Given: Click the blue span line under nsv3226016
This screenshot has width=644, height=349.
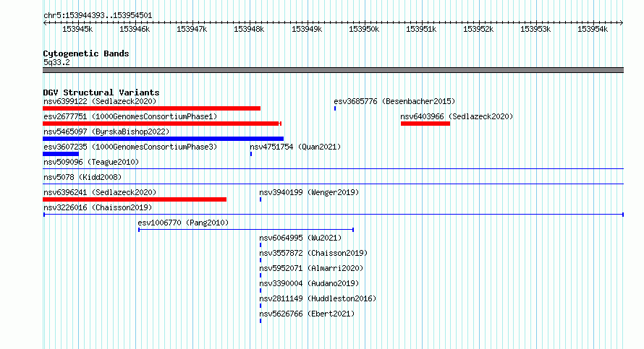Looking at the screenshot, I should point(334,215).
